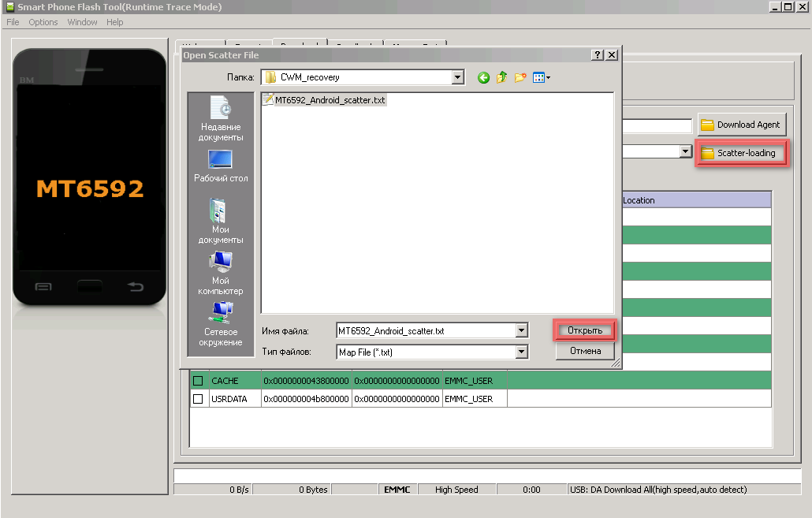Enable the CACHE partition checkbox
Image resolution: width=812 pixels, height=518 pixels.
coord(198,381)
